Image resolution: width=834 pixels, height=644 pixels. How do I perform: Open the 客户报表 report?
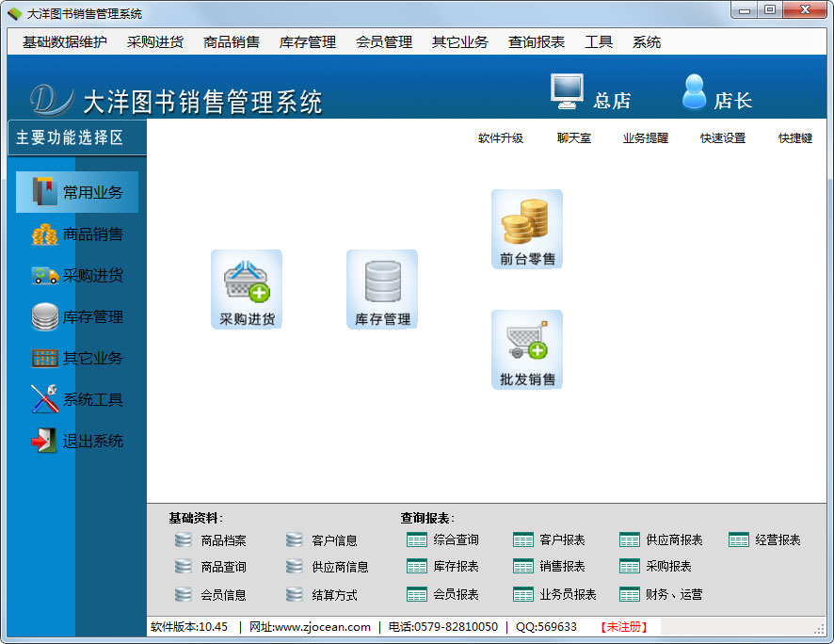549,539
